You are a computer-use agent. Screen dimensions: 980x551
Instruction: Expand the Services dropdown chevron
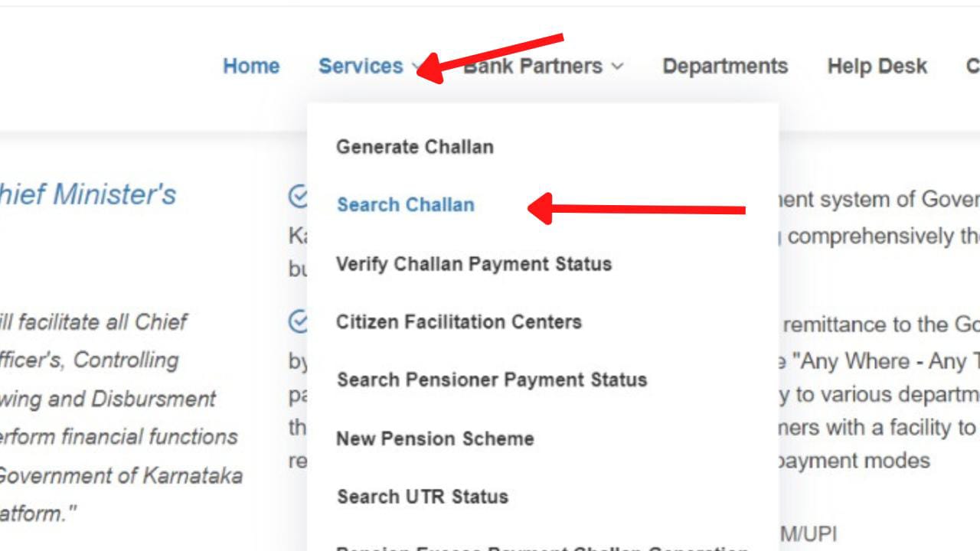coord(415,67)
